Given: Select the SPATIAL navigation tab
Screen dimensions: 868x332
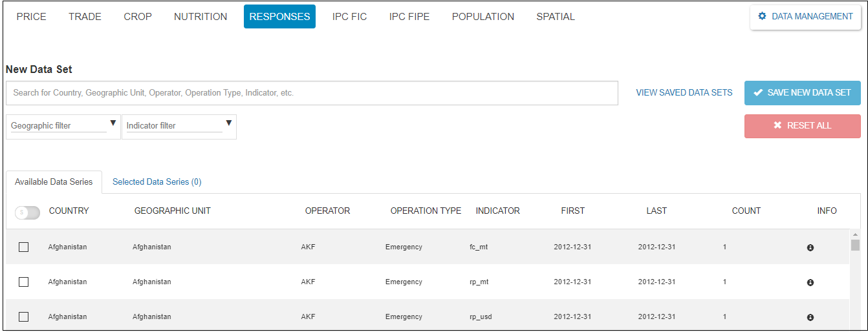Looking at the screenshot, I should tap(555, 17).
